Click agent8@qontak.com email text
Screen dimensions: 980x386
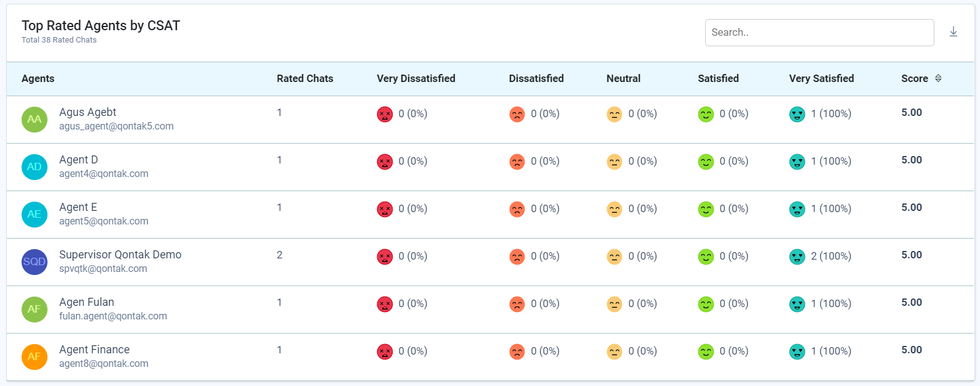(104, 364)
